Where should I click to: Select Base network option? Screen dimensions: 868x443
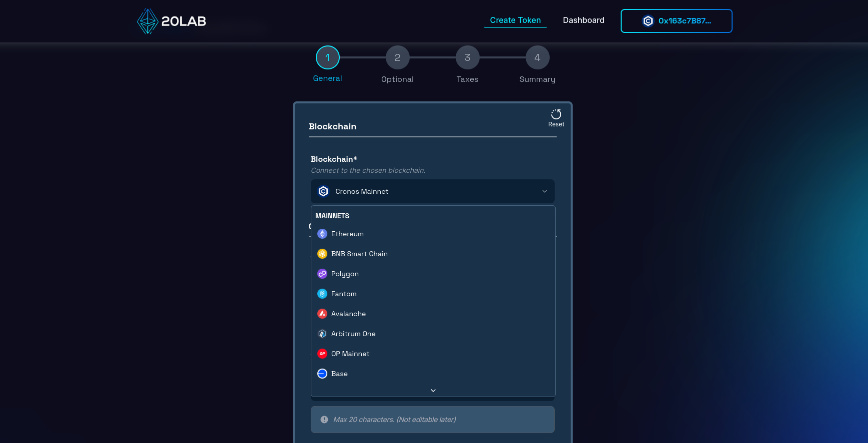pyautogui.click(x=433, y=374)
